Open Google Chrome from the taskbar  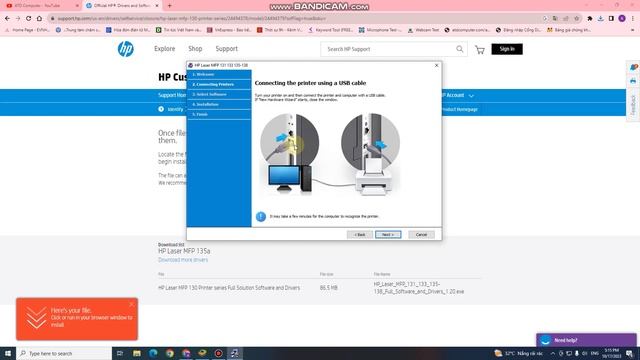(169, 353)
